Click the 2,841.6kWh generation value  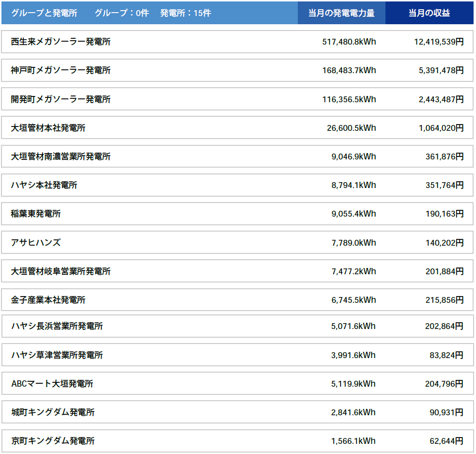click(353, 412)
